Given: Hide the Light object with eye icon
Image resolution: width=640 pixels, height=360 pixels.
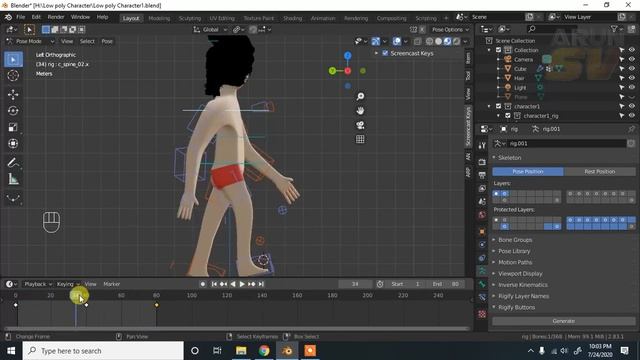Looking at the screenshot, I should click(631, 88).
